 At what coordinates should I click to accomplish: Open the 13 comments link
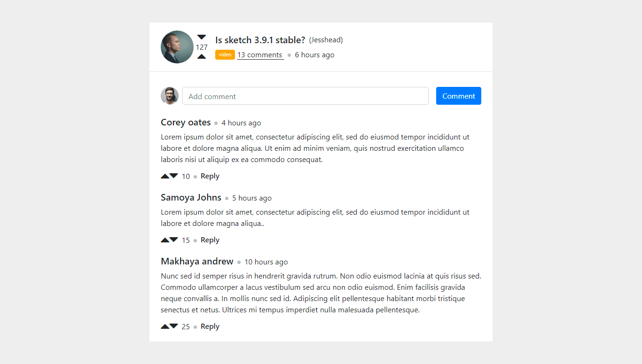click(260, 54)
